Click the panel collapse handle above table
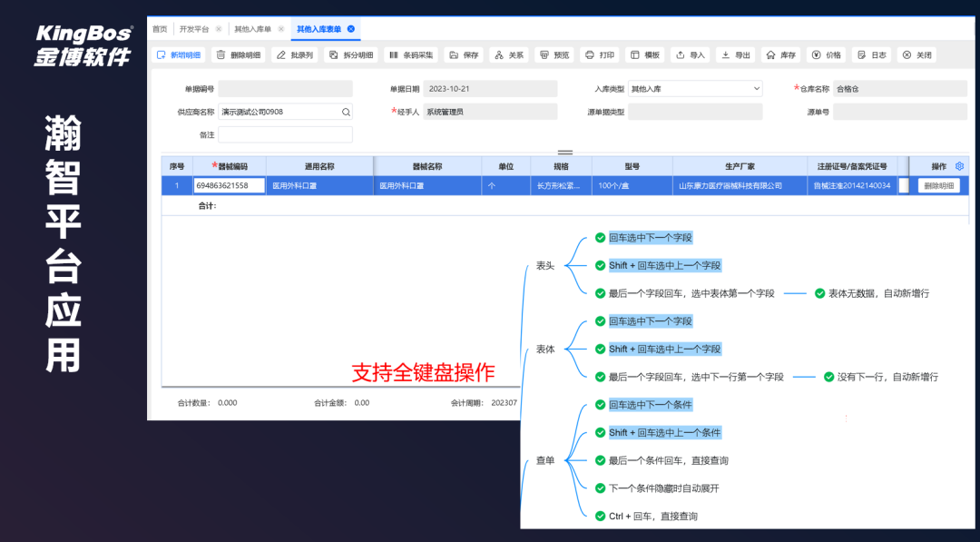 (564, 152)
